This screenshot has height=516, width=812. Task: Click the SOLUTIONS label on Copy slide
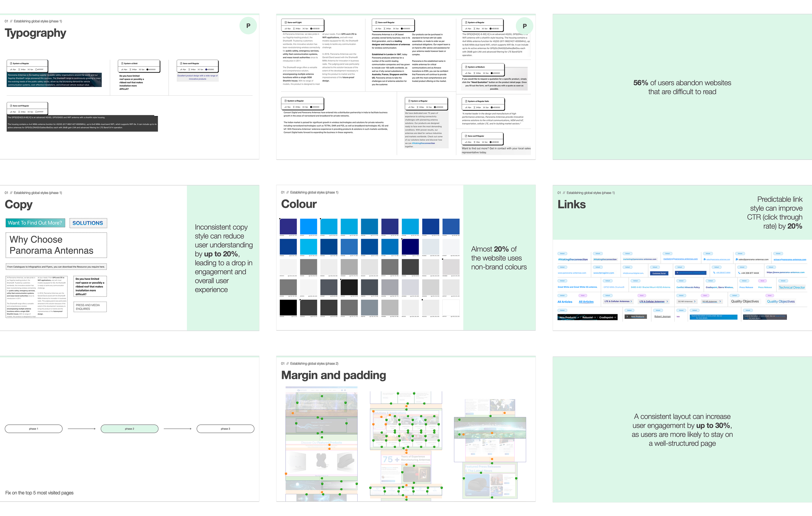[88, 223]
